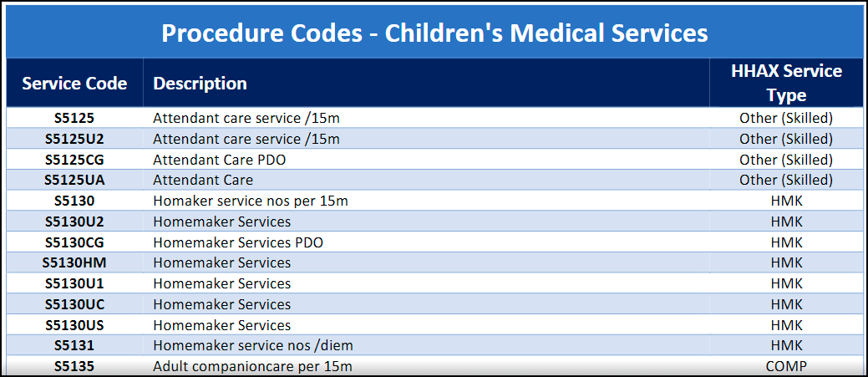Click the S5130US code cell
The width and height of the screenshot is (868, 377).
pos(74,325)
